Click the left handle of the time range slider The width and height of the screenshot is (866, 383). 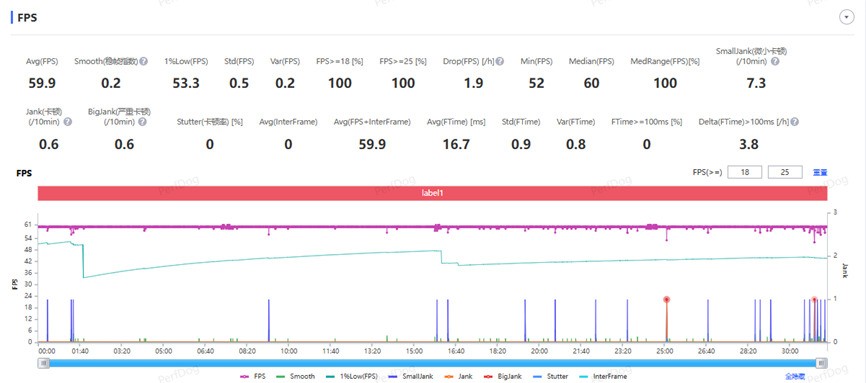click(x=43, y=363)
